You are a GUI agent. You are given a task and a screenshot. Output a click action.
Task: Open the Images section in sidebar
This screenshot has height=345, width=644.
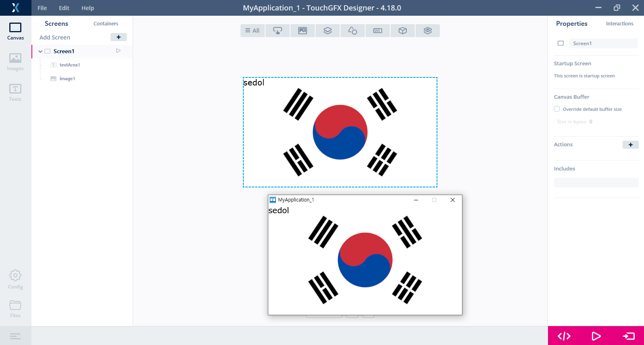pos(15,62)
